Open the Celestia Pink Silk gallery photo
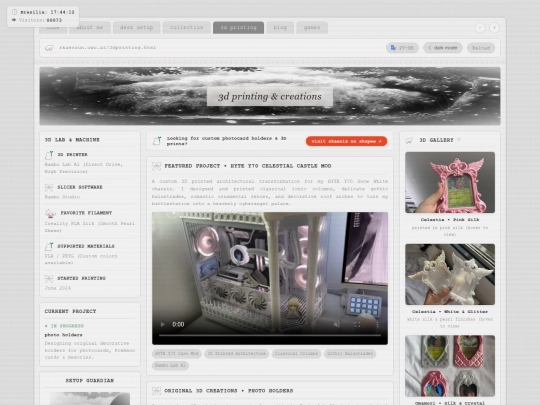 click(450, 182)
